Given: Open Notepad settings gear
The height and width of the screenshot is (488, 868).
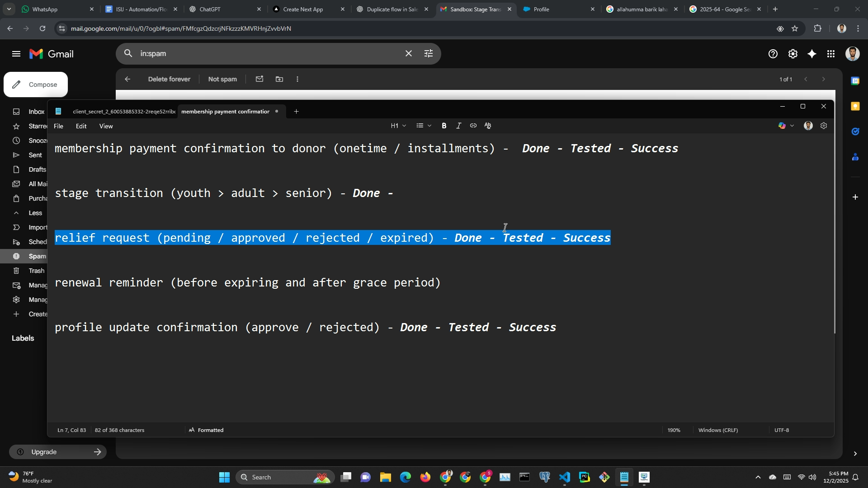Looking at the screenshot, I should tap(824, 126).
